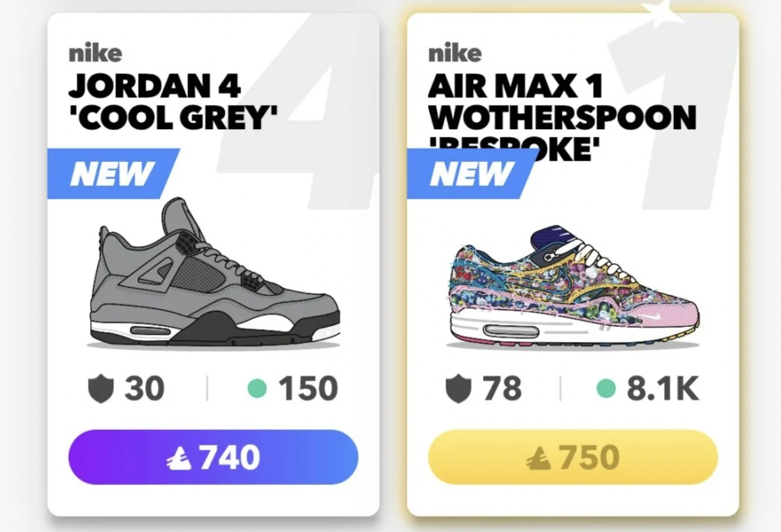Open the Jordan 4 'Cool Grey' title
Screen dimensions: 781x532
(172, 101)
